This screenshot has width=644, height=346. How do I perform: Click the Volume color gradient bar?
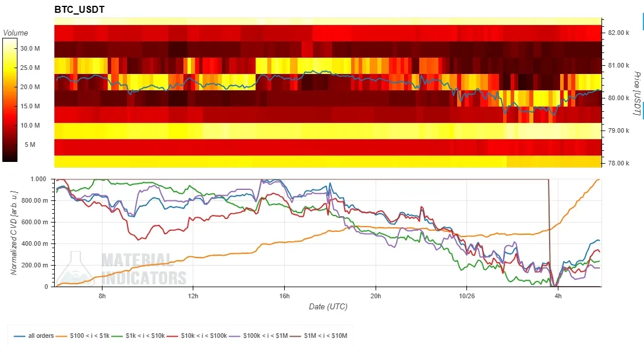[10, 100]
